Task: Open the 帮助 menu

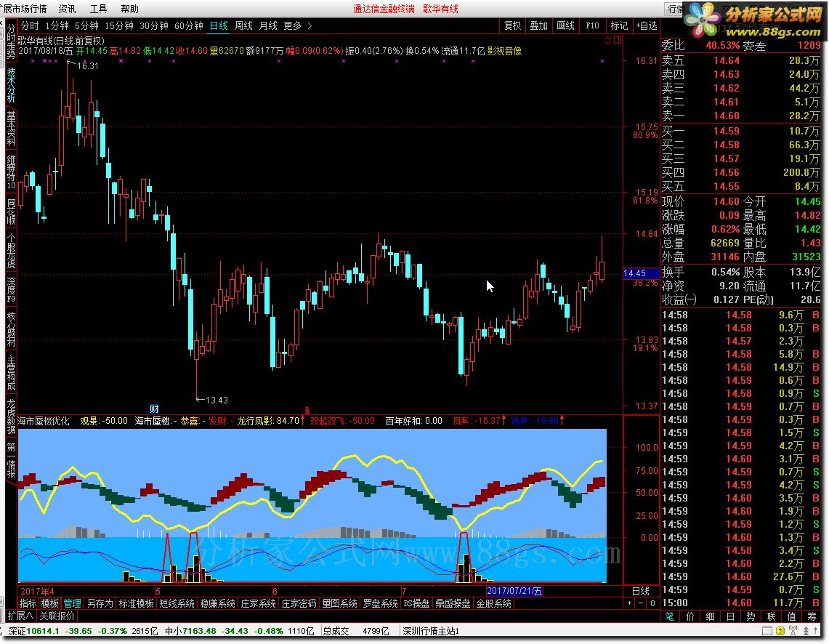Action: click(129, 9)
